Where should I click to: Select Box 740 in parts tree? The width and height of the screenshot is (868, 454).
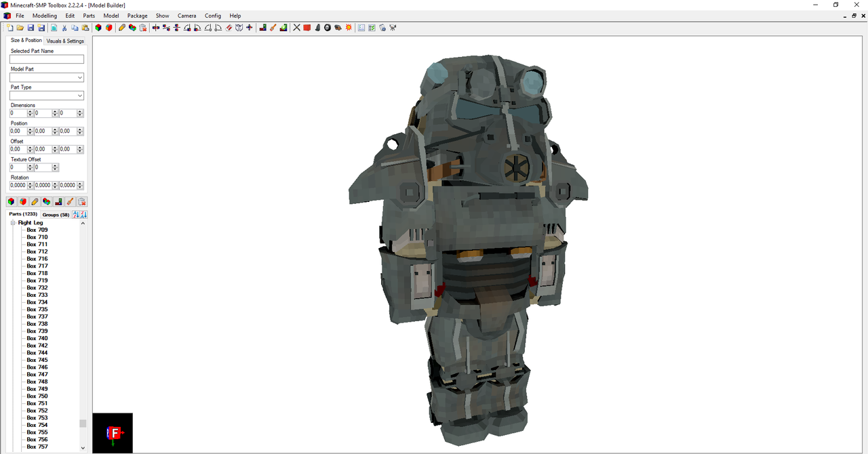tap(37, 338)
